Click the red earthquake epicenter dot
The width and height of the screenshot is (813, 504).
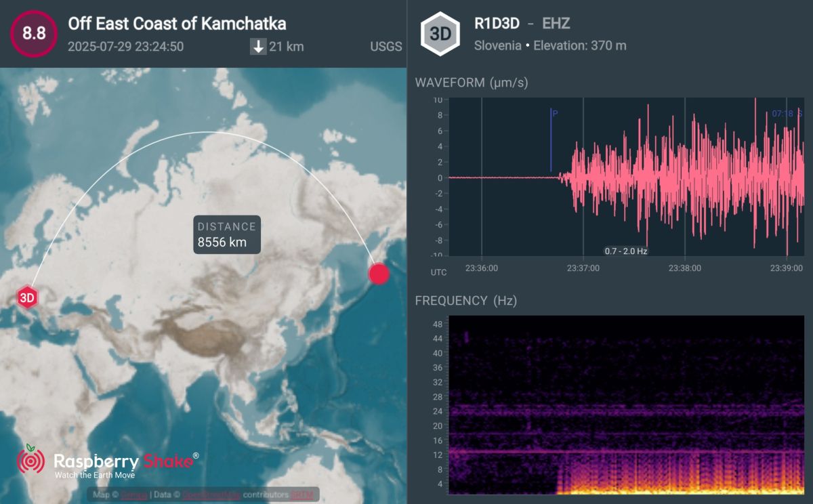coord(379,274)
